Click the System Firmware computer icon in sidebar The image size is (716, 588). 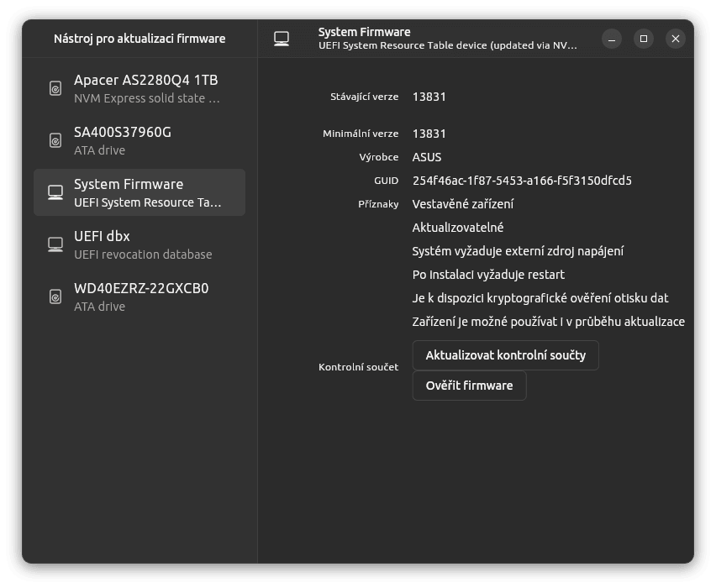[x=55, y=192]
